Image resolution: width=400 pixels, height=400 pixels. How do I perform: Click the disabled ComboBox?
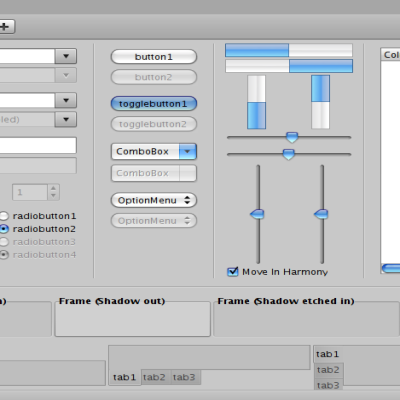154,173
